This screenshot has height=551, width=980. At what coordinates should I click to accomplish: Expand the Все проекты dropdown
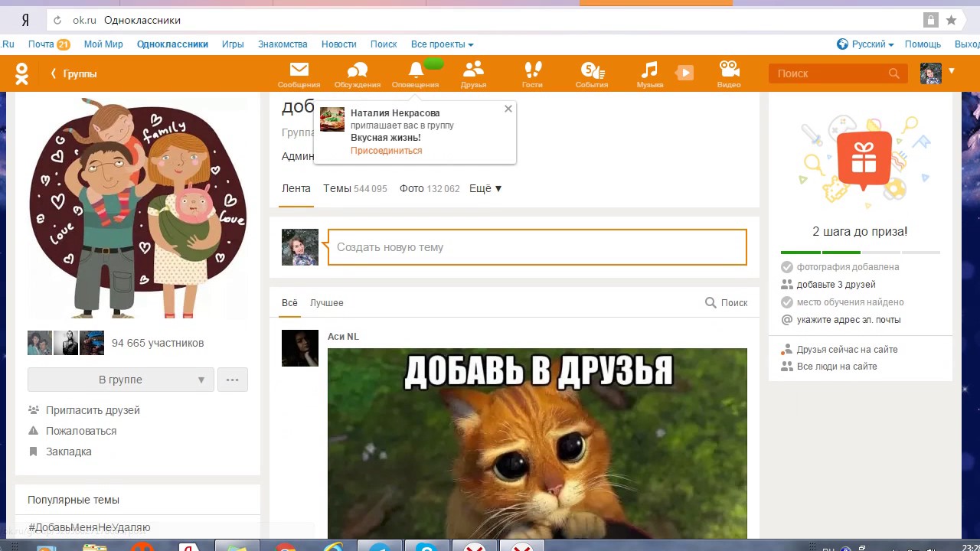[442, 44]
